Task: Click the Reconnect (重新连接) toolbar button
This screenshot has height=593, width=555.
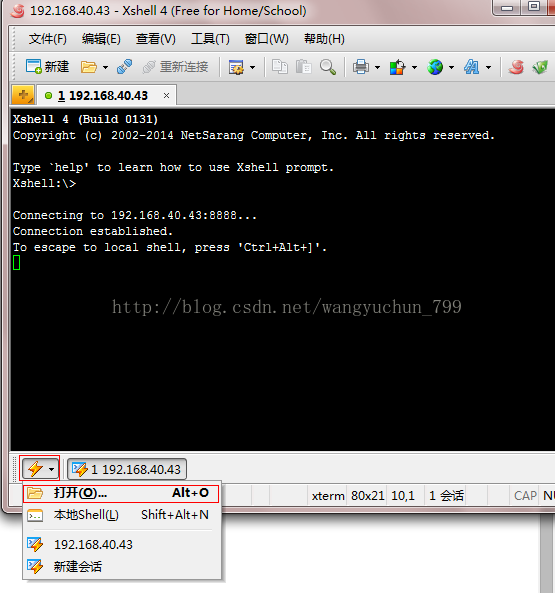Action: click(176, 67)
